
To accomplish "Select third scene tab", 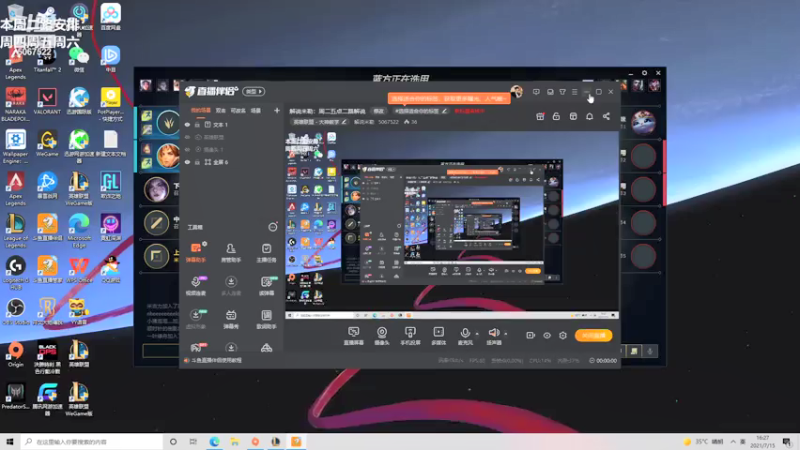I will [238, 110].
